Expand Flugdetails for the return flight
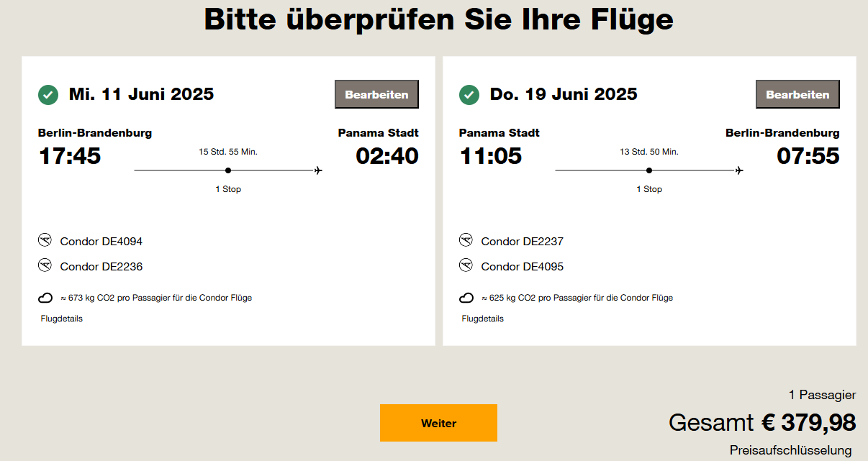Image resolution: width=868 pixels, height=461 pixels. point(482,319)
